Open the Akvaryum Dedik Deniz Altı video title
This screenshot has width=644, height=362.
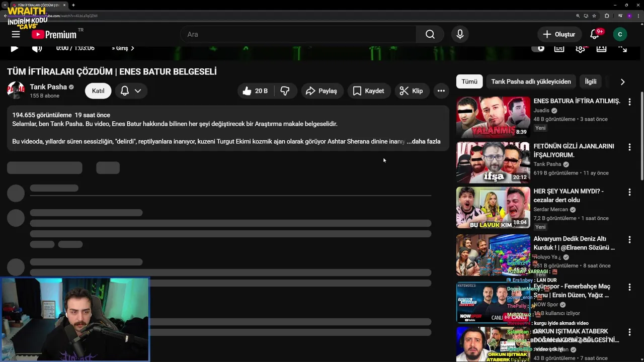[x=574, y=243]
